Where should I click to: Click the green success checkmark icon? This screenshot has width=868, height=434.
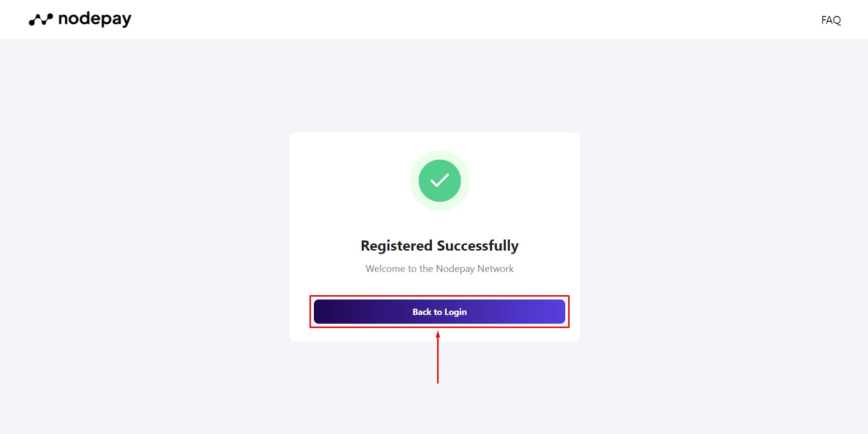(x=440, y=180)
